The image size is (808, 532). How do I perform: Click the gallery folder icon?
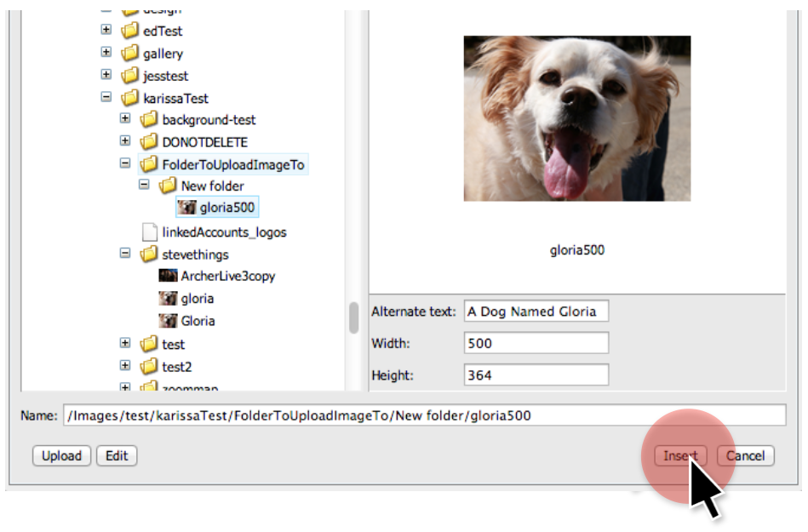click(x=130, y=54)
